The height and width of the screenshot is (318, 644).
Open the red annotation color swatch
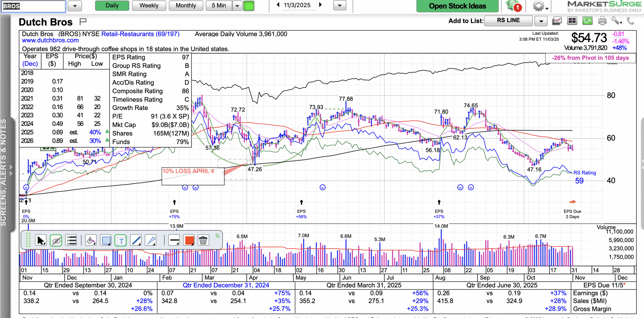coord(189,241)
